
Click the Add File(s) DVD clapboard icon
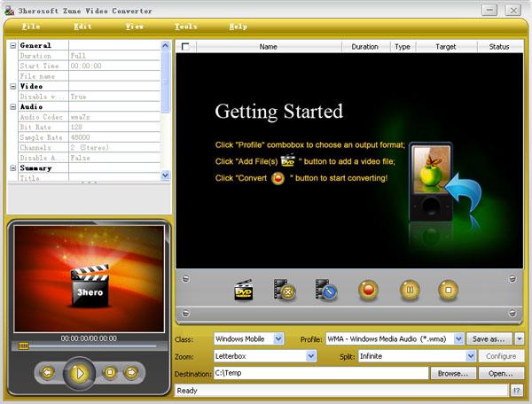click(244, 290)
